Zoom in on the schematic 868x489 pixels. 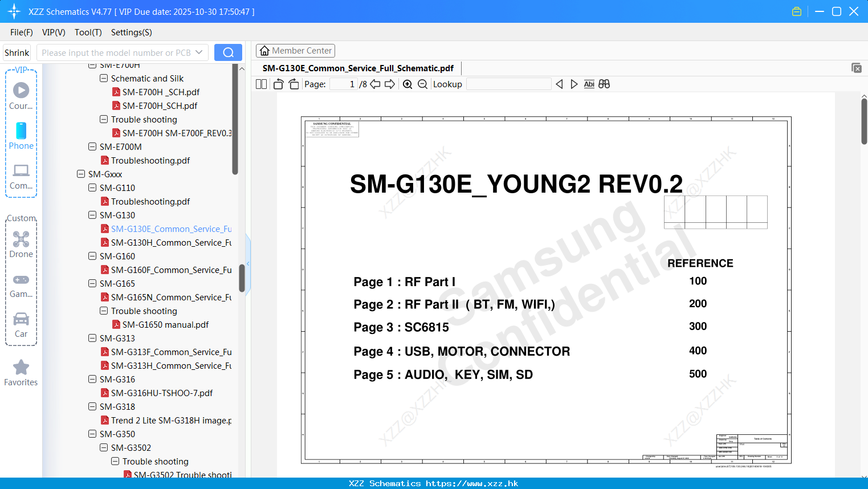(x=407, y=84)
